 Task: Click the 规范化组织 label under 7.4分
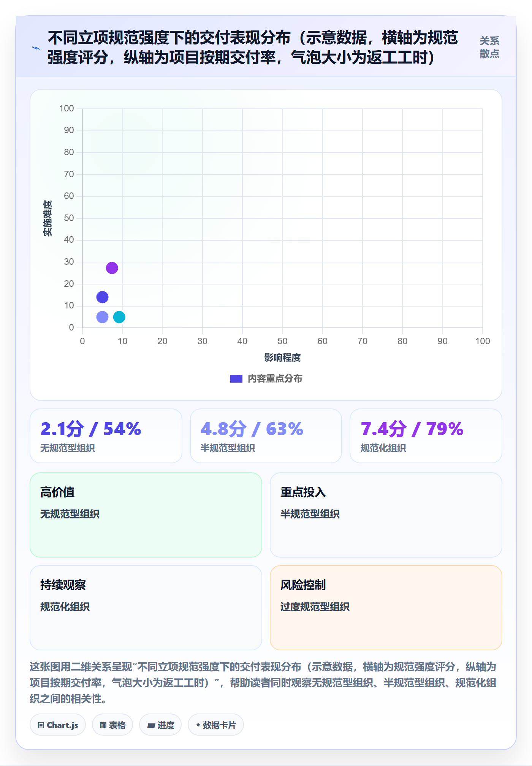pos(383,448)
